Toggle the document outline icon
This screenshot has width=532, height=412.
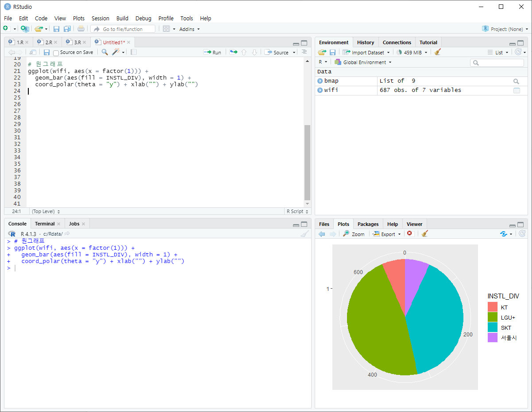(304, 52)
